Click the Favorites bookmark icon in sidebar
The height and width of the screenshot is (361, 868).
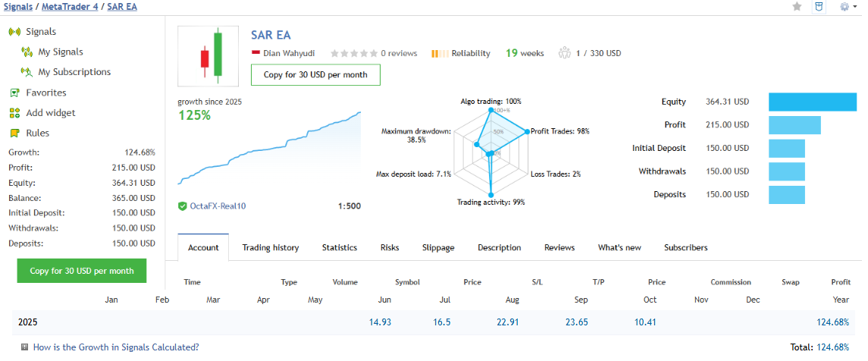click(x=14, y=93)
